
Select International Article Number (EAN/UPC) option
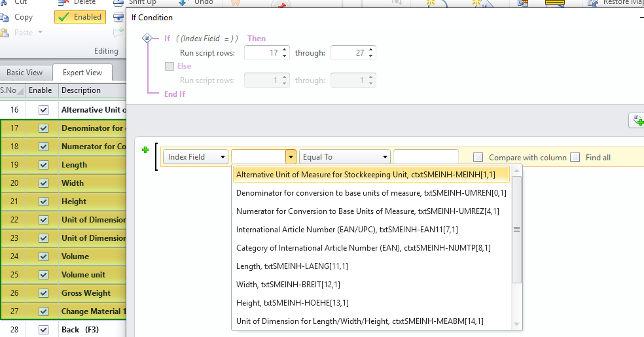[x=372, y=230]
